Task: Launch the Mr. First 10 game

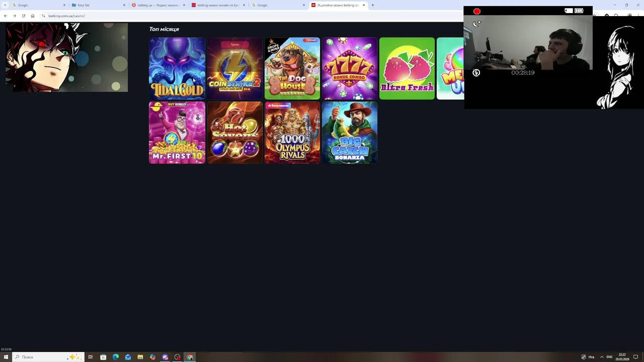Action: pyautogui.click(x=177, y=133)
